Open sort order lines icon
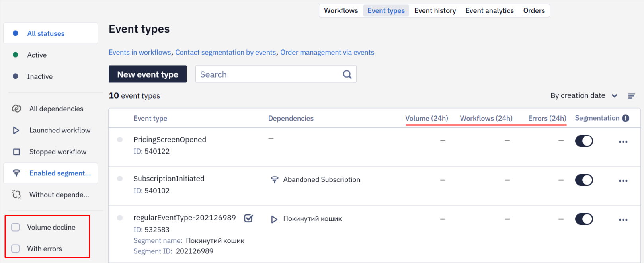 pyautogui.click(x=632, y=96)
